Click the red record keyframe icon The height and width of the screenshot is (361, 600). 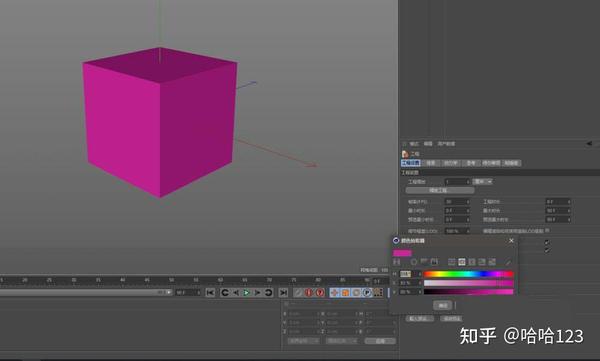309,292
